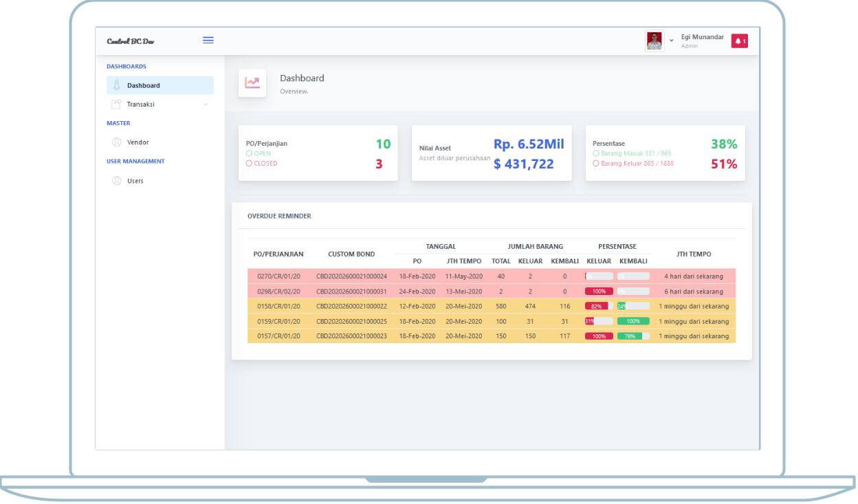
Task: Click the Transaksi folder icon in sidebar
Action: pyautogui.click(x=116, y=105)
